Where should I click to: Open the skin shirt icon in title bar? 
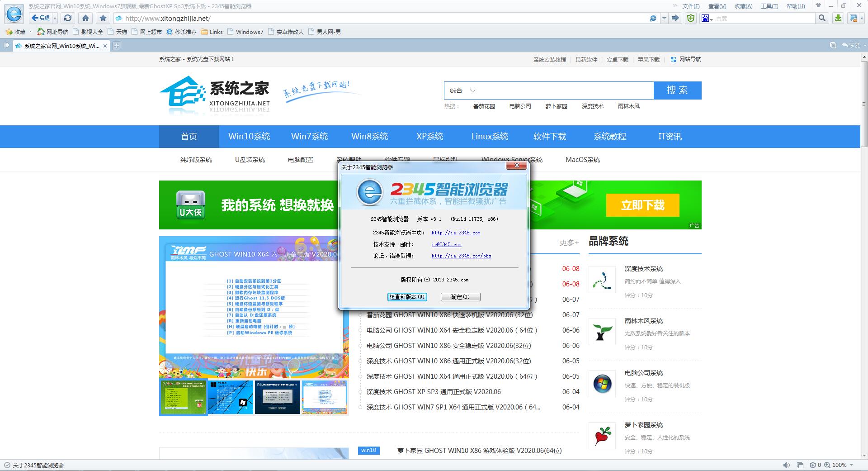click(x=818, y=5)
